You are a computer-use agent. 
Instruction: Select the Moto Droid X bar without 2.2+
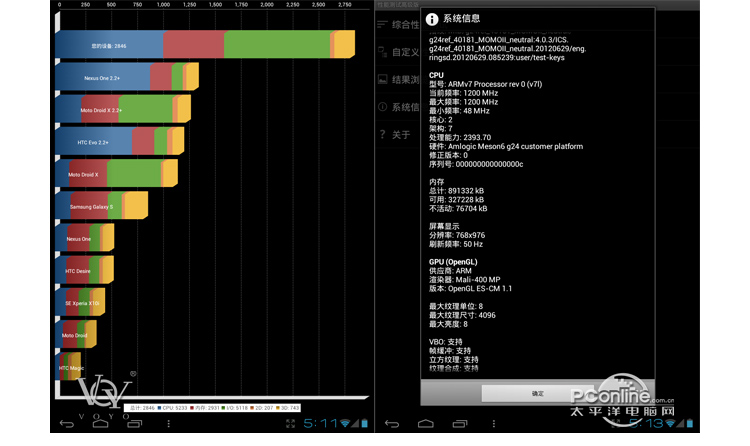click(x=116, y=173)
